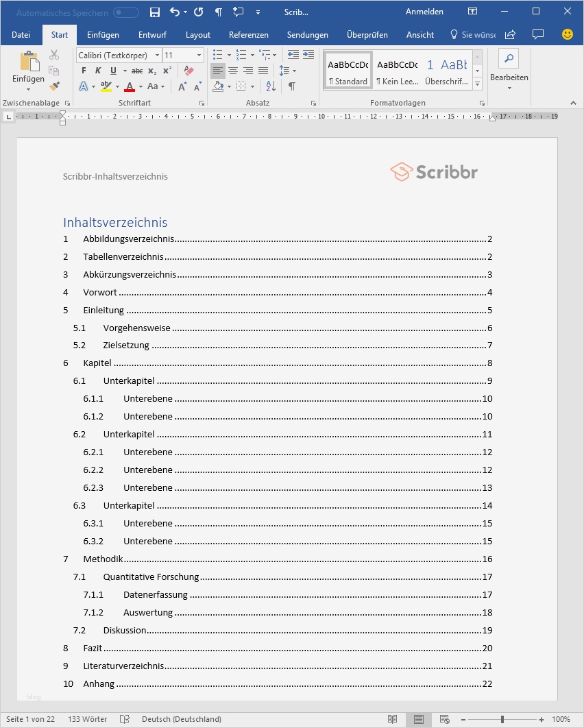Save the document with the floppy disk icon
This screenshot has width=584, height=728.
[x=155, y=12]
